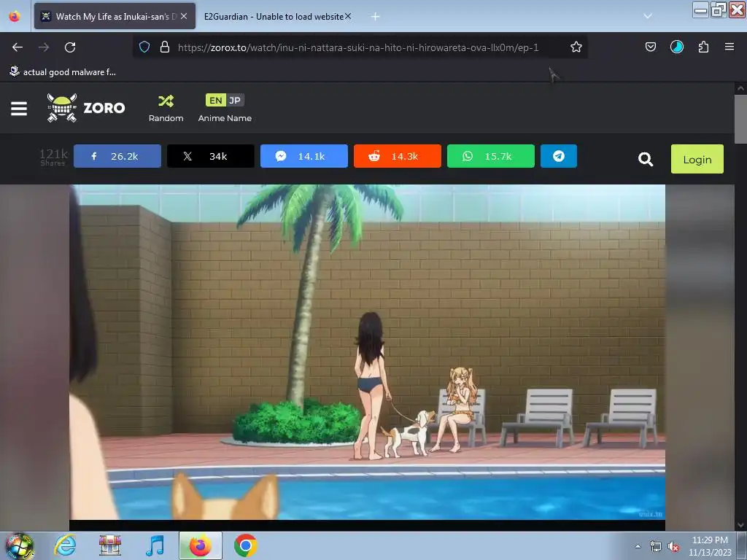Image resolution: width=747 pixels, height=560 pixels.
Task: Open the Windows Start menu
Action: [x=20, y=545]
